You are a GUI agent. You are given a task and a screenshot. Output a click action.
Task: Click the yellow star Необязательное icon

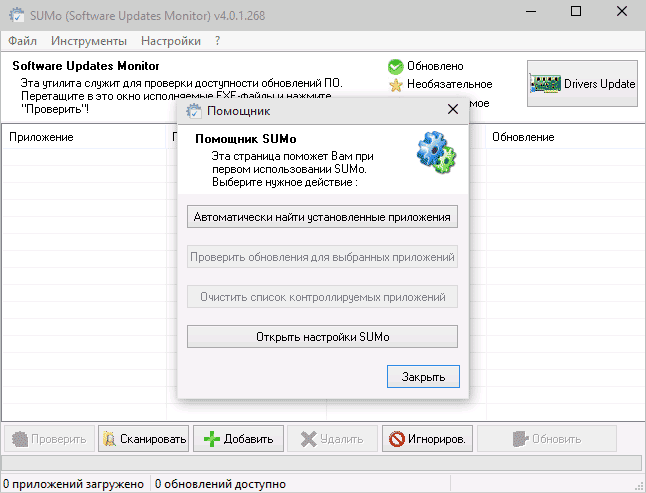tap(396, 85)
